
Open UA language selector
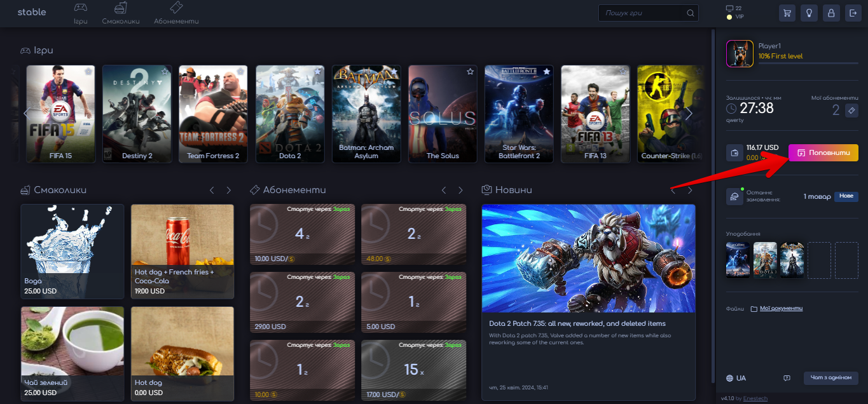tap(736, 378)
